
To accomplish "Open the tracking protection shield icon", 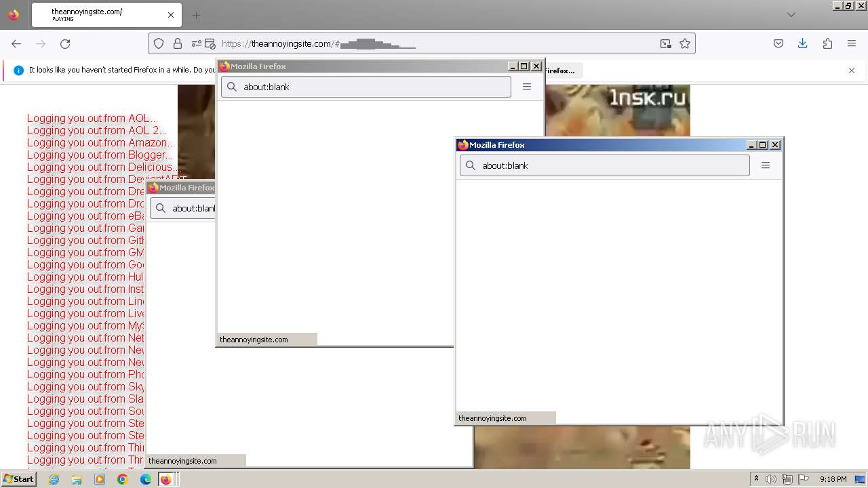I will (159, 43).
